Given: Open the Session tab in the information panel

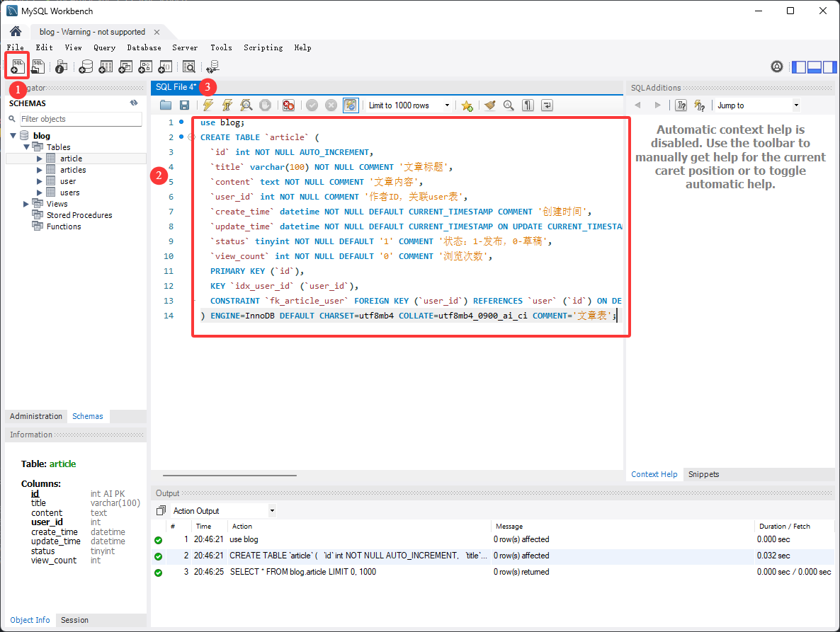Looking at the screenshot, I should [74, 620].
